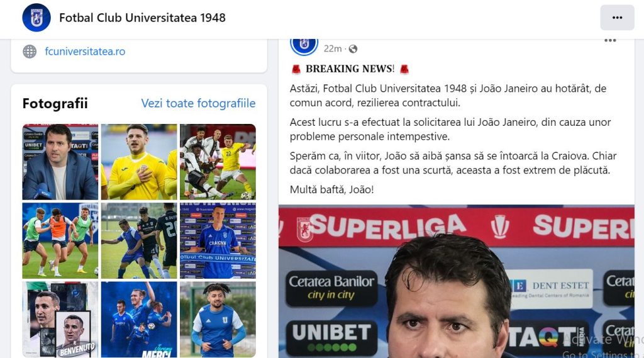Open photo of player in yellow jersey

139,162
